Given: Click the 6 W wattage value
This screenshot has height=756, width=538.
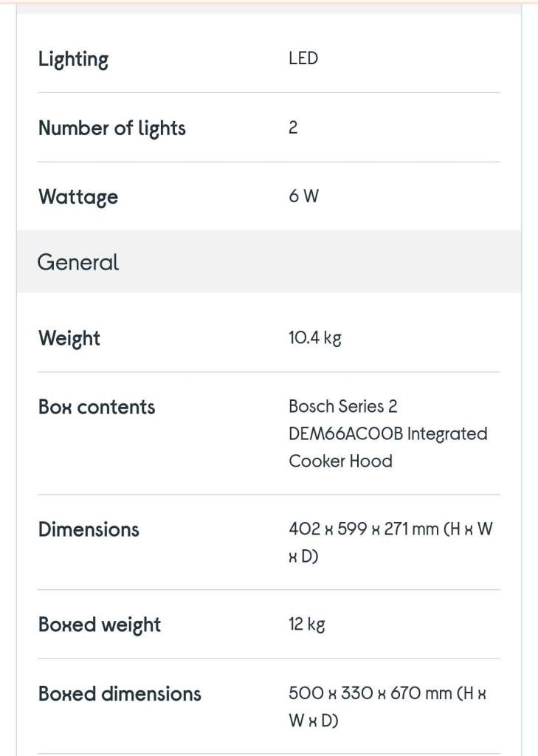Looking at the screenshot, I should pos(304,196).
